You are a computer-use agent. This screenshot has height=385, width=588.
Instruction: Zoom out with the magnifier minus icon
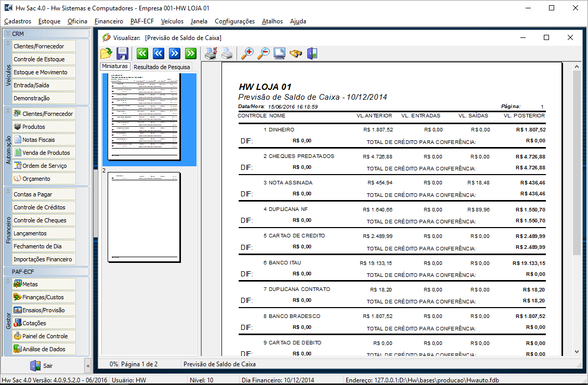(x=264, y=54)
